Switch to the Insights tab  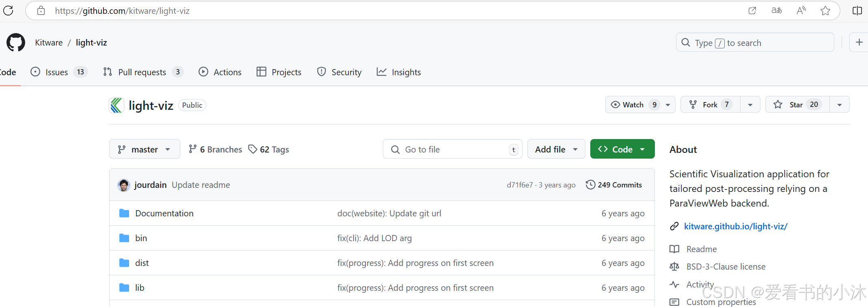(399, 72)
